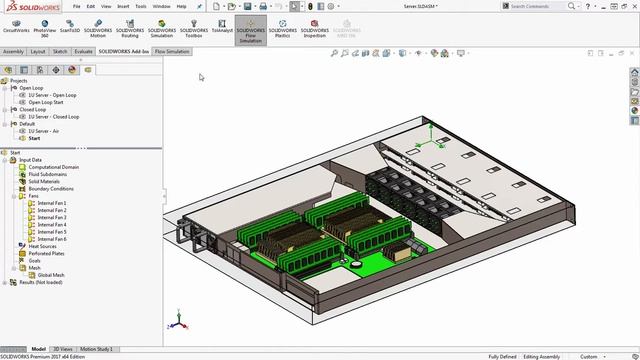This screenshot has width=640, height=360.
Task: Open the PhotoView 360 add-in
Action: 44,29
